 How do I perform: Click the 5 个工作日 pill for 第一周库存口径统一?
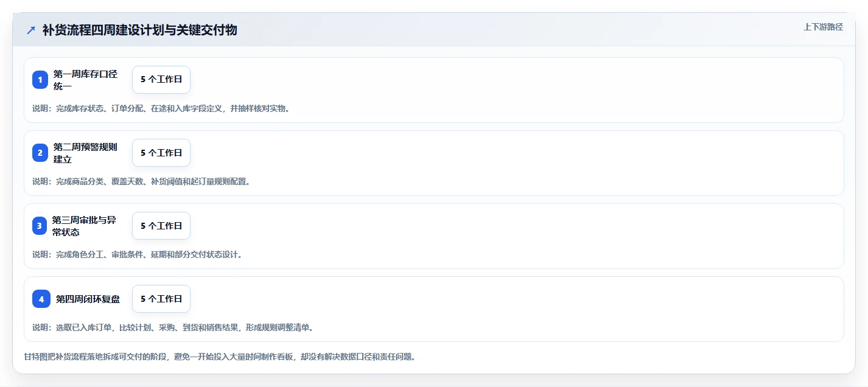pos(161,80)
